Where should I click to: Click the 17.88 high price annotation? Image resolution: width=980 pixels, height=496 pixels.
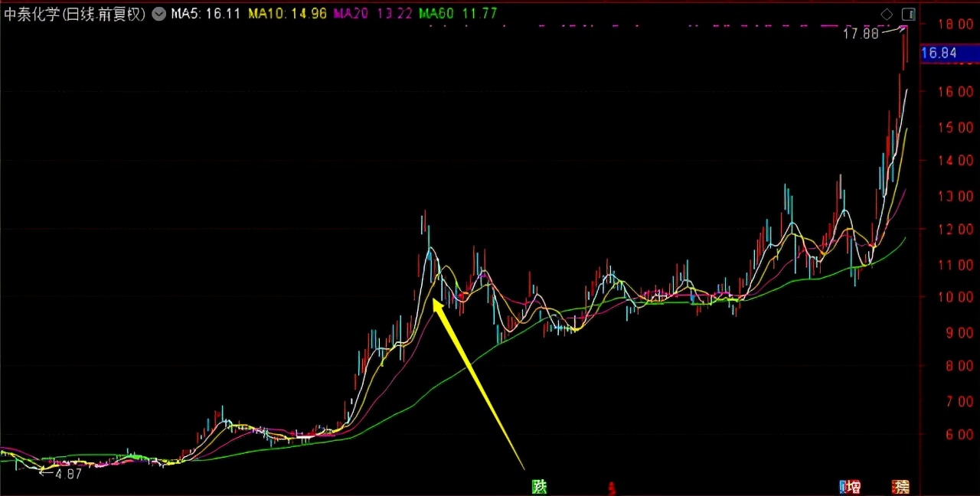click(861, 34)
